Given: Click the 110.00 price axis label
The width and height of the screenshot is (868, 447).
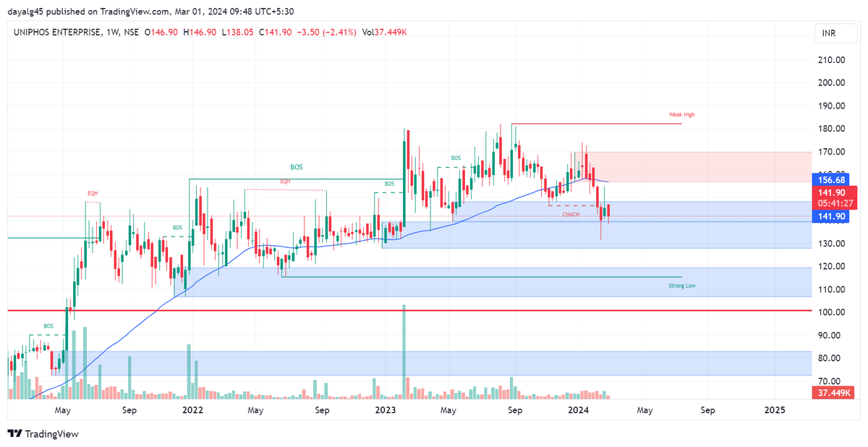Looking at the screenshot, I should coord(832,289).
